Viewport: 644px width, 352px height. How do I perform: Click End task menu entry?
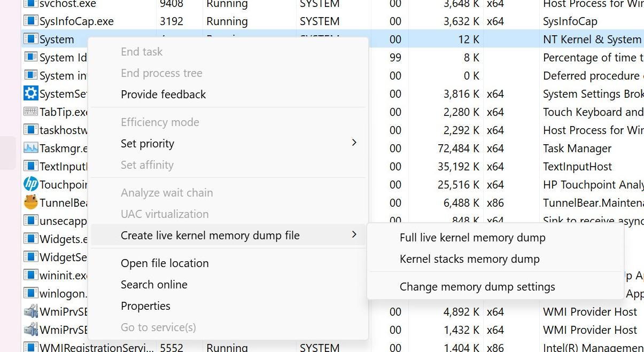click(228, 52)
